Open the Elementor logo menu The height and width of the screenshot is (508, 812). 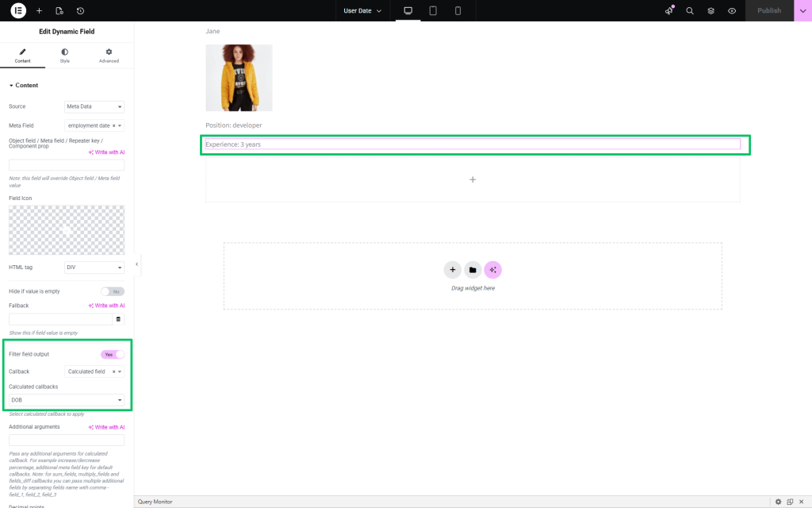[x=18, y=10]
